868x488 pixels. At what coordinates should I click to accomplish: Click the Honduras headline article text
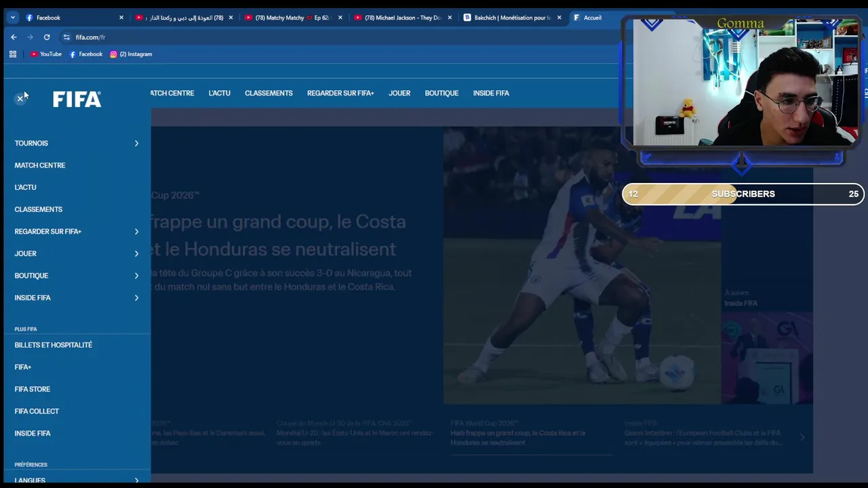(x=278, y=235)
